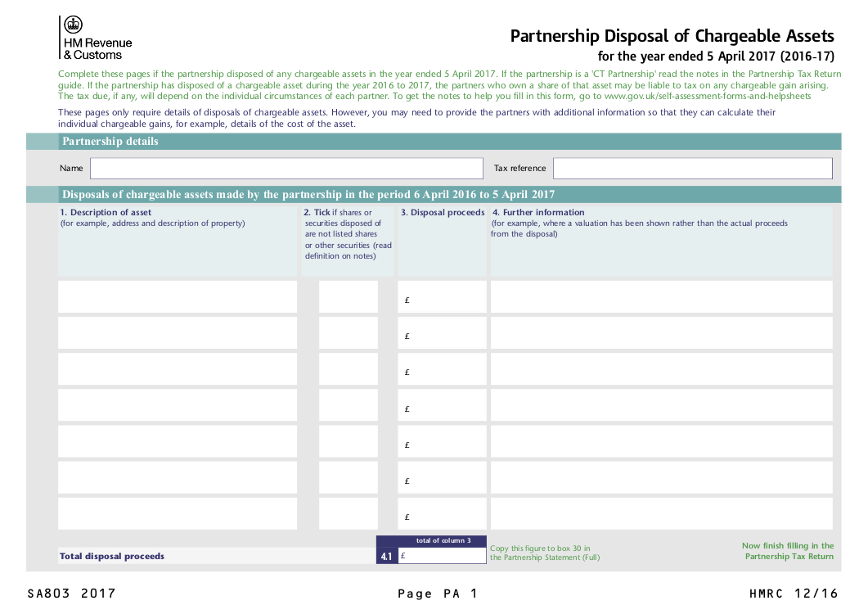Click seventh row Further information field

662,513
